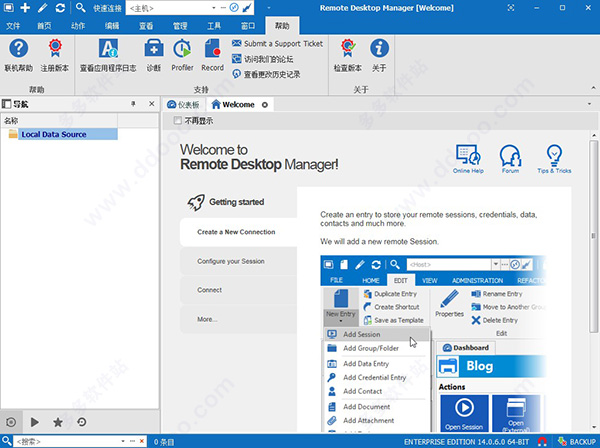Open the title bar customize dropdown arrow
Screen dimensions: 600x448
[x=269, y=8]
